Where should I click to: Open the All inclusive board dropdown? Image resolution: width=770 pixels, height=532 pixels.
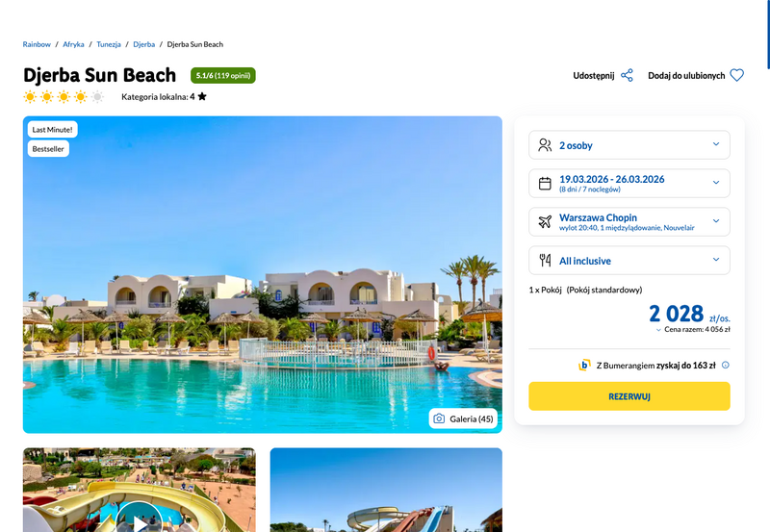coord(629,260)
